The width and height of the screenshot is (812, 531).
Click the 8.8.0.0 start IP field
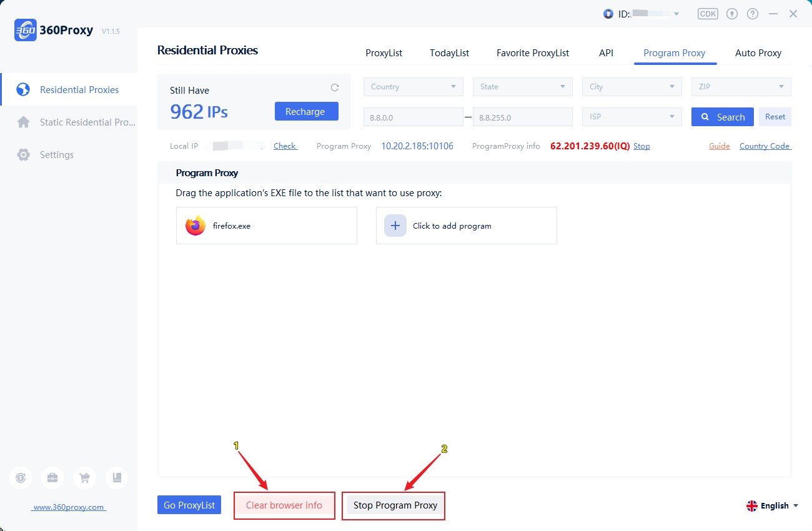pyautogui.click(x=413, y=117)
